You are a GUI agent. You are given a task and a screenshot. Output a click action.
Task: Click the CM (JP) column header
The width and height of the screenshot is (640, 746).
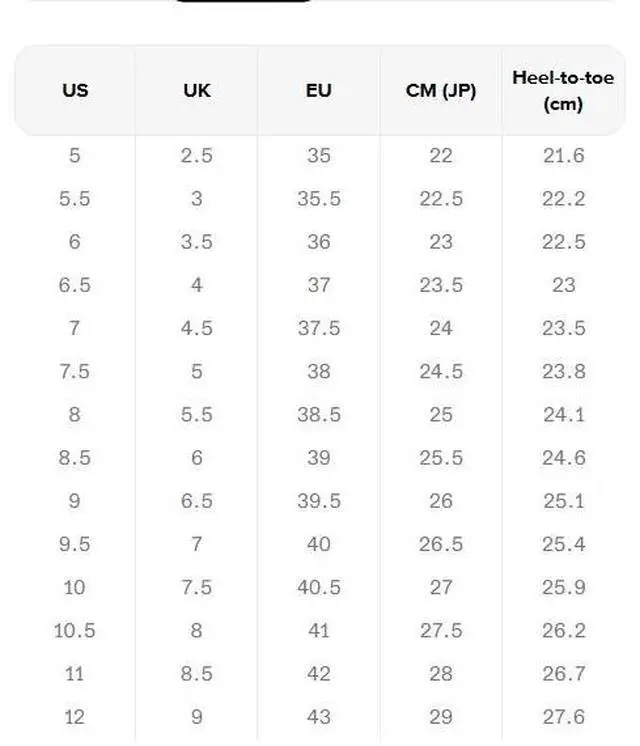(441, 90)
